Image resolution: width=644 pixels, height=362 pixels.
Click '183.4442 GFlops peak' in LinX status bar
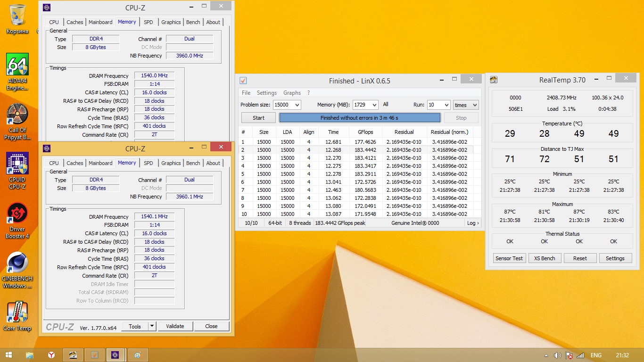pos(340,223)
